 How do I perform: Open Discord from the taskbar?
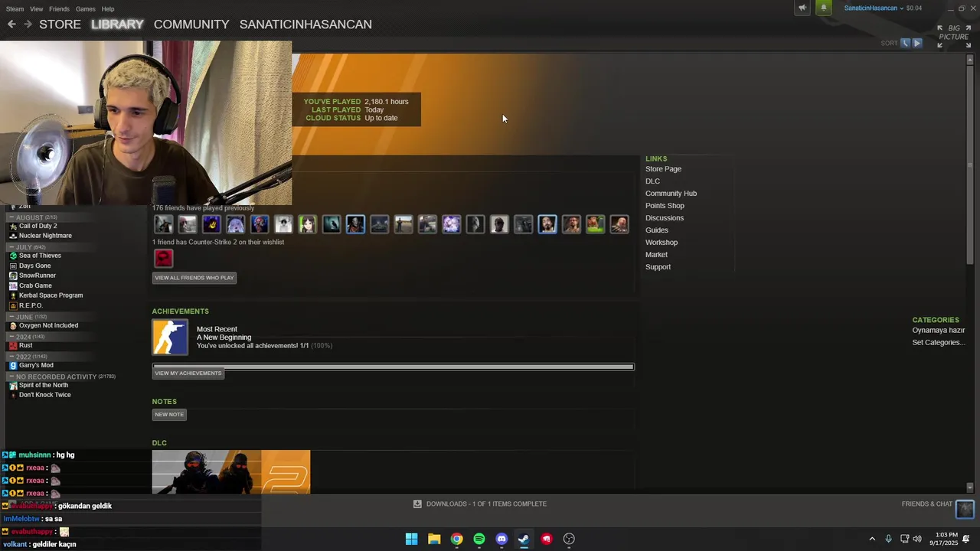coord(501,539)
